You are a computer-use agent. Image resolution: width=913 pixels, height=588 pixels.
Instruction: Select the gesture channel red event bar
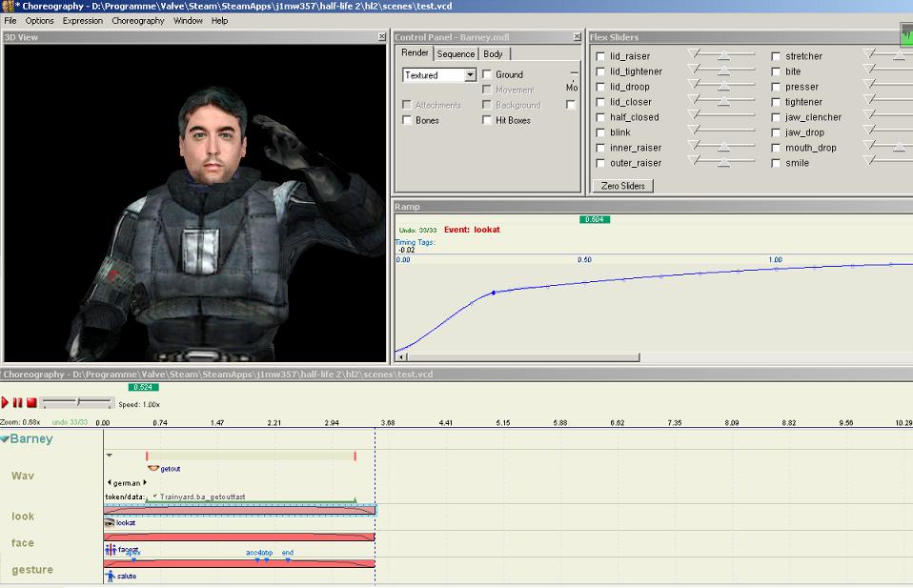pos(238,563)
